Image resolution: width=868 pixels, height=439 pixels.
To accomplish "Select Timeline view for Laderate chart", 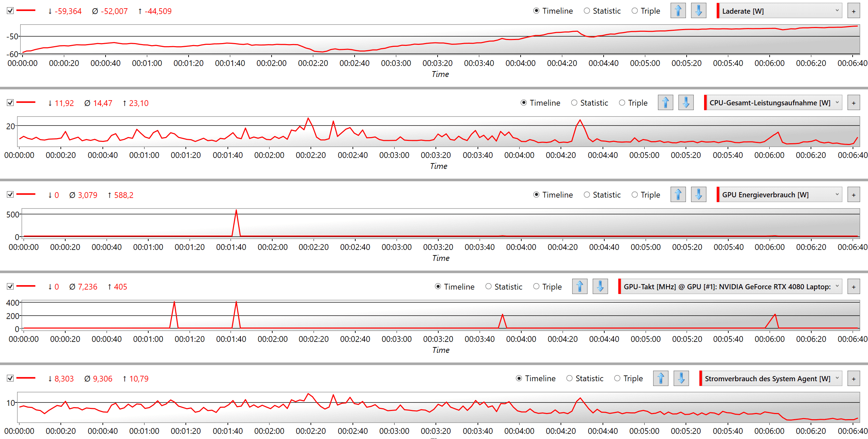I will coord(553,11).
